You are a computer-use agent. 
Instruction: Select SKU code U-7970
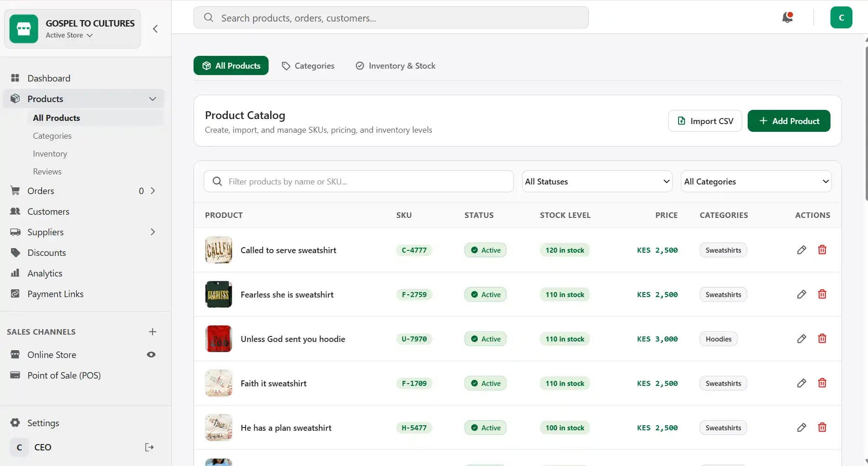(414, 339)
